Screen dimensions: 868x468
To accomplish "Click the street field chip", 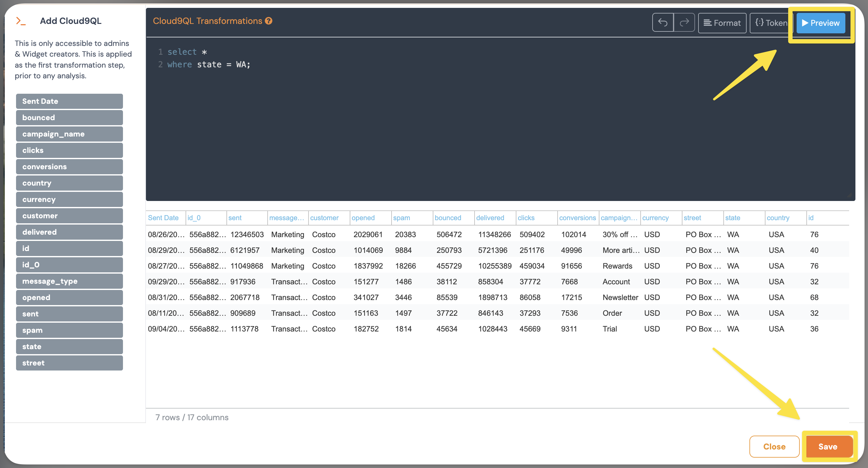I will point(69,363).
